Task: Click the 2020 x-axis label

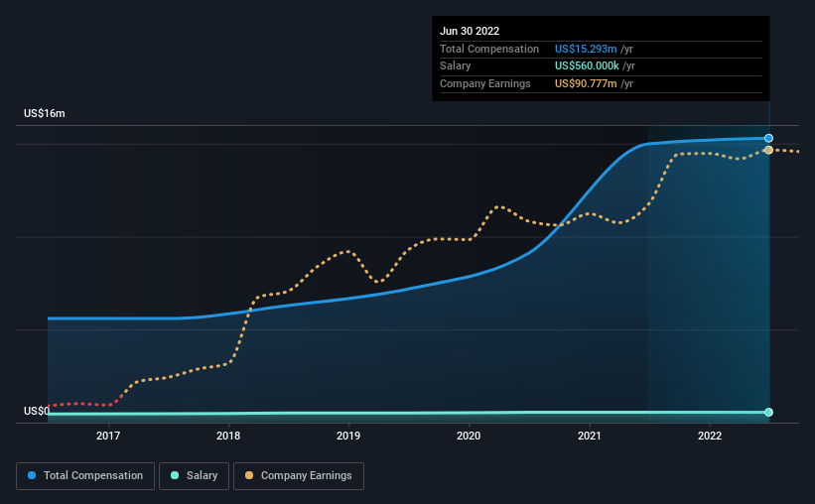Action: [x=469, y=436]
